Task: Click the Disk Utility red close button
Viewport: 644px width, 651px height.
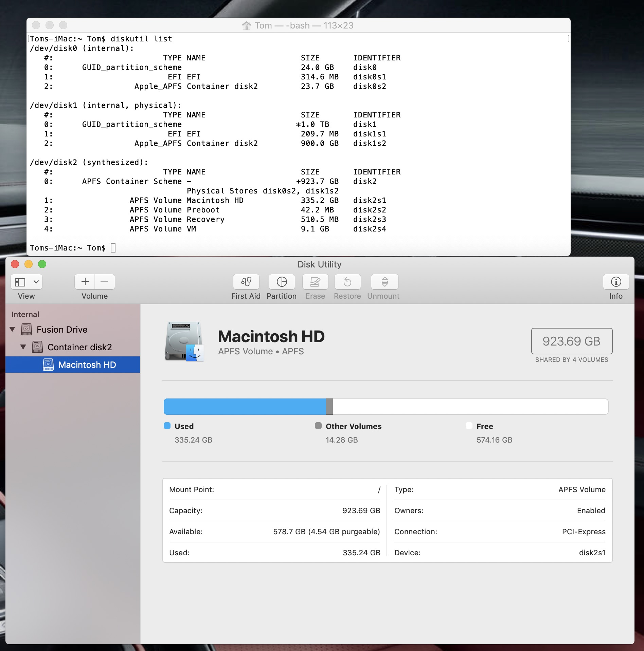Action: coord(15,264)
